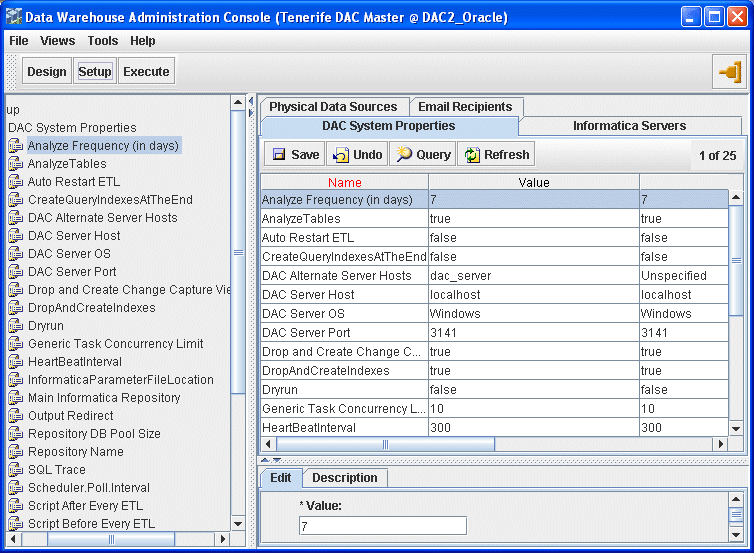
Task: Click the Query magnifier icon
Action: [404, 154]
